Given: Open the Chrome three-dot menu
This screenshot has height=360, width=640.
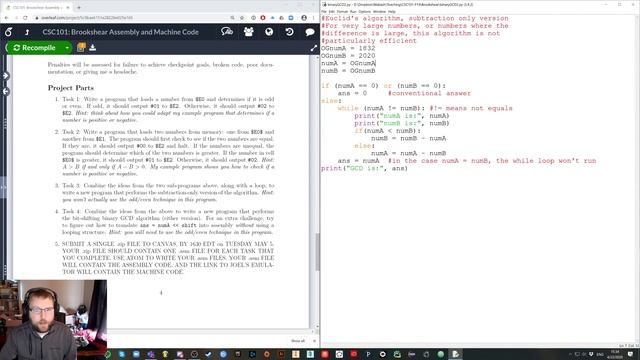Looking at the screenshot, I should (313, 18).
